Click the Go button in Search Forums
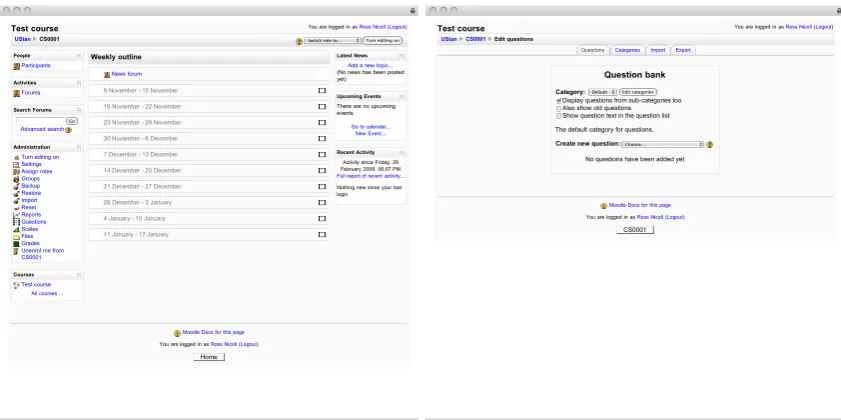This screenshot has height=420, width=841. pos(72,121)
